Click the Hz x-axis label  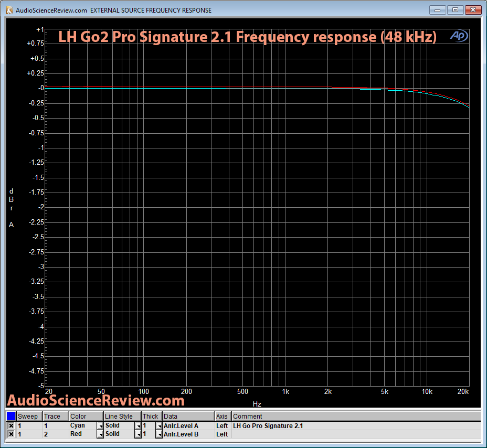coord(257,404)
